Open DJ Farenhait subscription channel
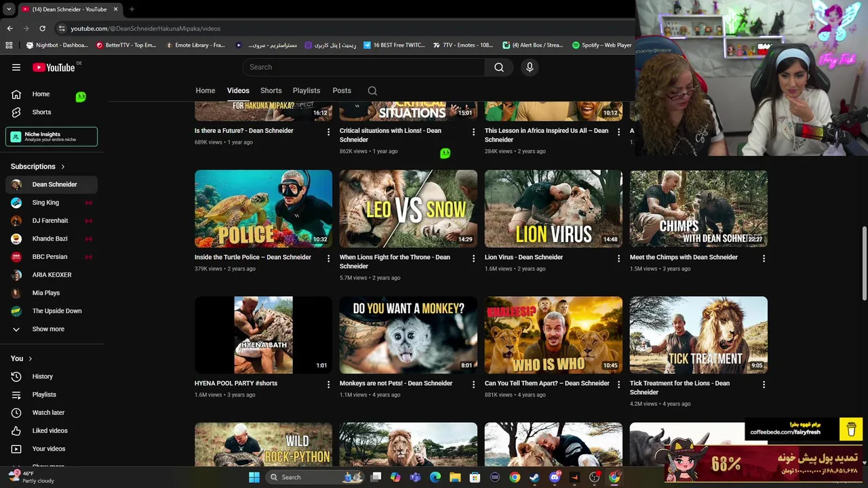This screenshot has height=488, width=868. tap(52, 220)
